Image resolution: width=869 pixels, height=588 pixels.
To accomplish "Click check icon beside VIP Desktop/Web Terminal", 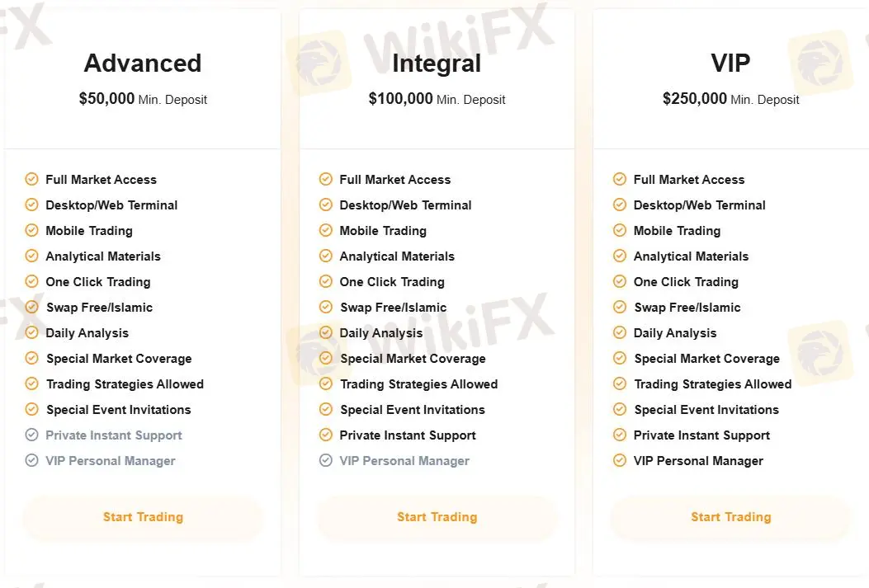I will (x=620, y=205).
